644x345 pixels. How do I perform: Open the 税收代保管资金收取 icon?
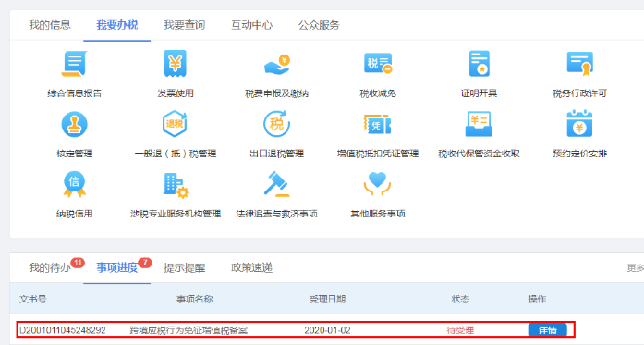[479, 124]
